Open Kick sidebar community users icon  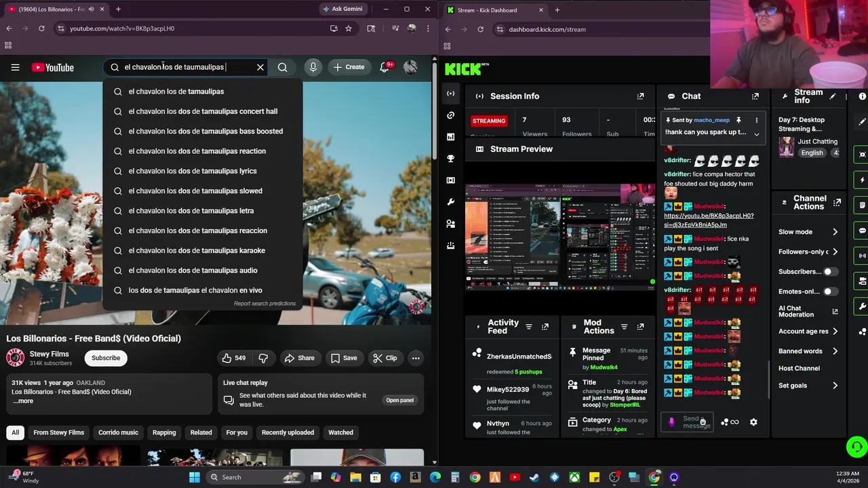point(450,224)
